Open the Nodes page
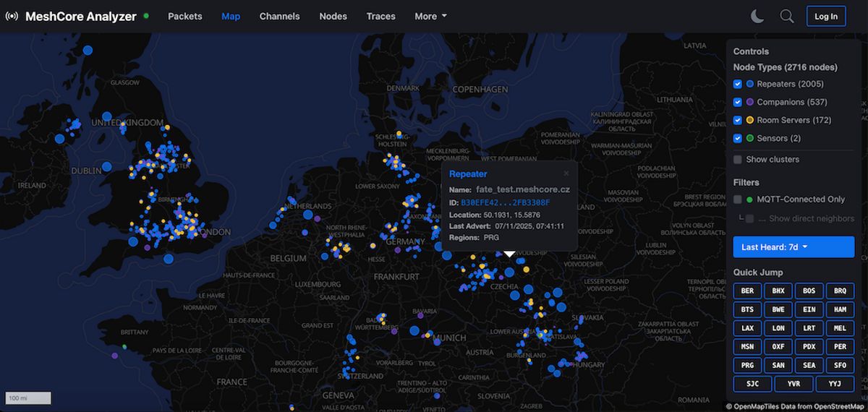The image size is (868, 412). (x=333, y=16)
